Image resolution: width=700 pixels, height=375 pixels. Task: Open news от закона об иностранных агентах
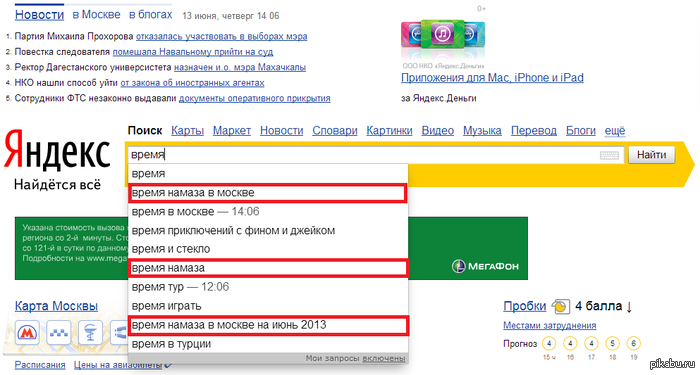pyautogui.click(x=192, y=83)
